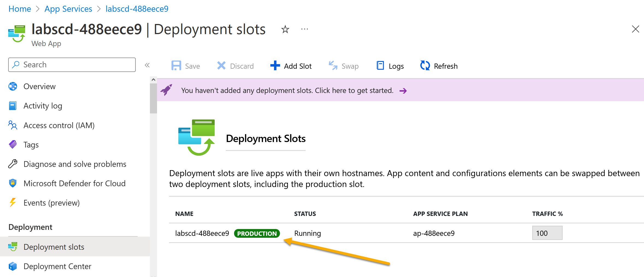
Task: Click the rocket icon in the banner
Action: pyautogui.click(x=166, y=90)
